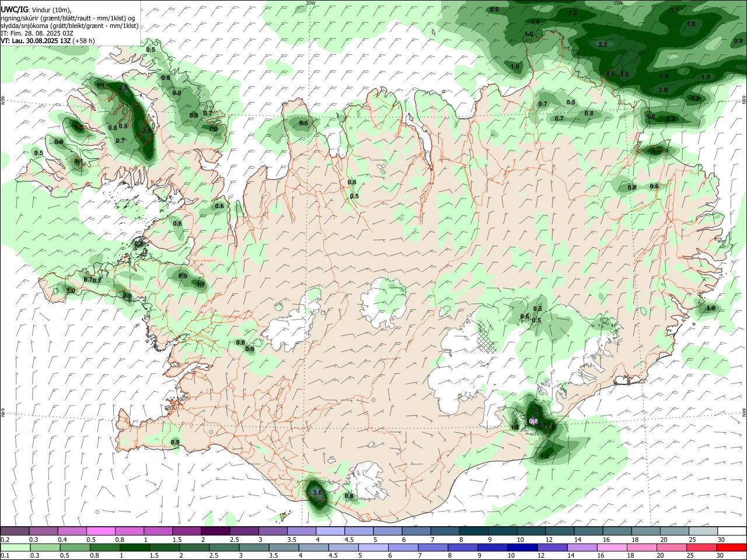Screen dimensions: 747x560
Task: Click the light violet 14 mm rain legend swatch
Action: click(582, 547)
